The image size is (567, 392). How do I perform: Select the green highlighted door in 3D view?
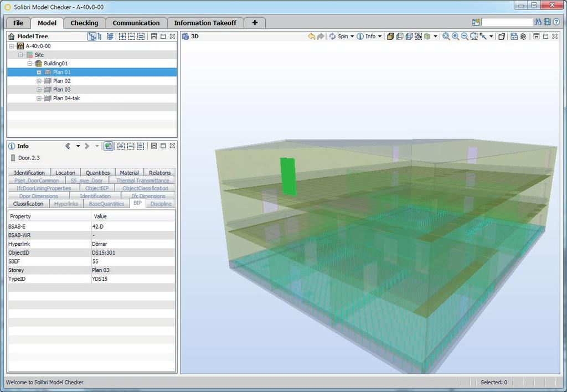[288, 177]
